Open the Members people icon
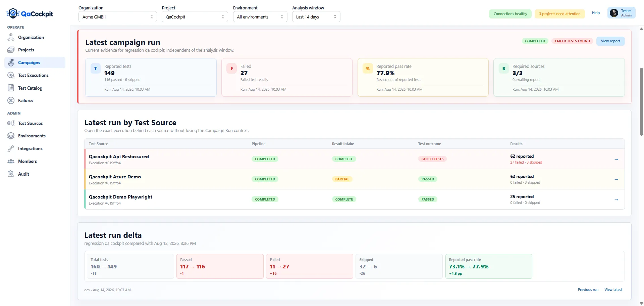Screen dimensions: 644x306 coord(11,161)
